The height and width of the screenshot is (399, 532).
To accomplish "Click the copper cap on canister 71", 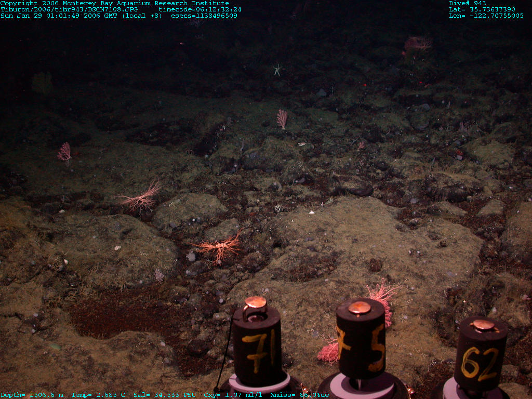I will [x=256, y=302].
